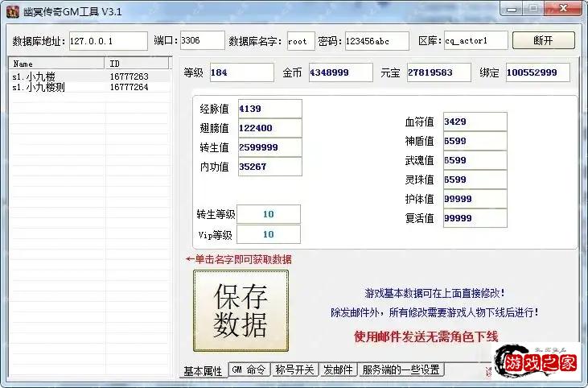Open the 服务端的一些设置 tab
The width and height of the screenshot is (588, 388).
click(x=401, y=369)
